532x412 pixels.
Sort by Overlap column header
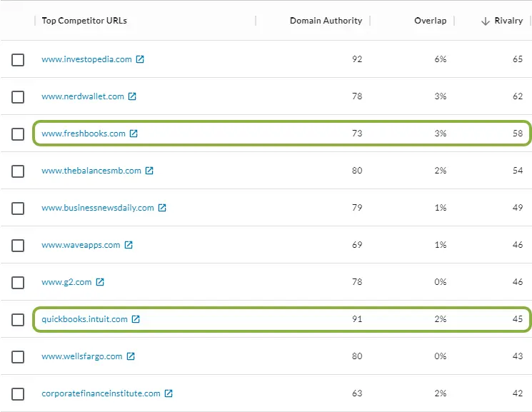[x=430, y=21]
